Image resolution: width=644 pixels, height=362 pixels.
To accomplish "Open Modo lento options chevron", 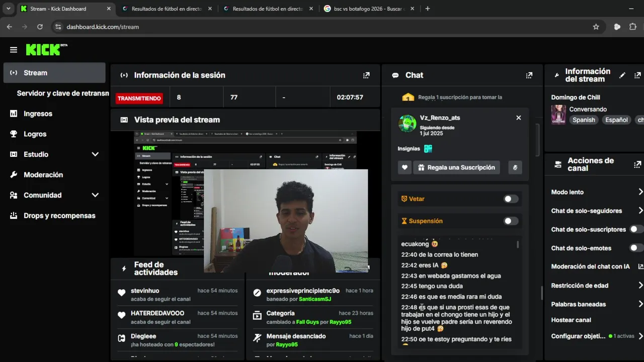I will tap(640, 192).
